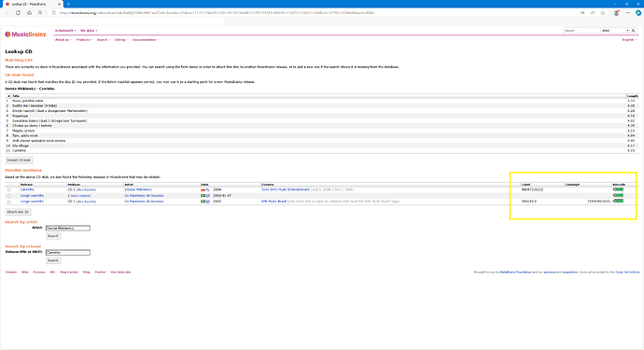Open the Bug tracker footer link
This screenshot has height=350, width=644.
69,272
